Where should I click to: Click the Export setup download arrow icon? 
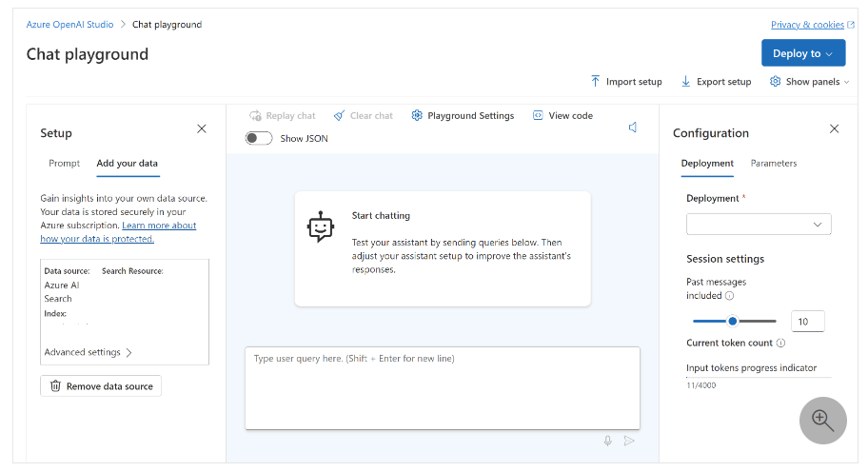coord(686,81)
